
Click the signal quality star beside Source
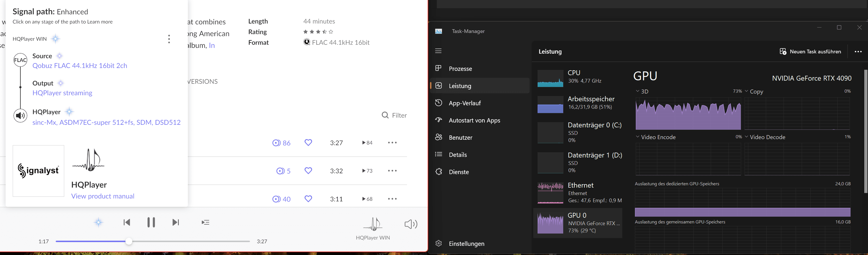coord(59,56)
